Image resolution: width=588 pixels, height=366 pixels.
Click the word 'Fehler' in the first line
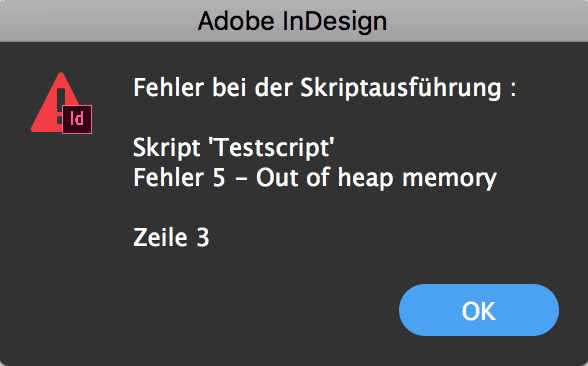(x=169, y=87)
